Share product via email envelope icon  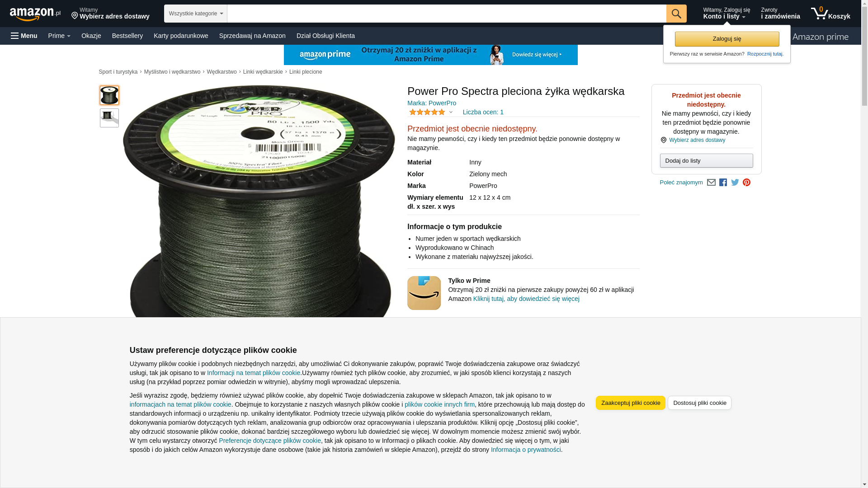click(711, 183)
